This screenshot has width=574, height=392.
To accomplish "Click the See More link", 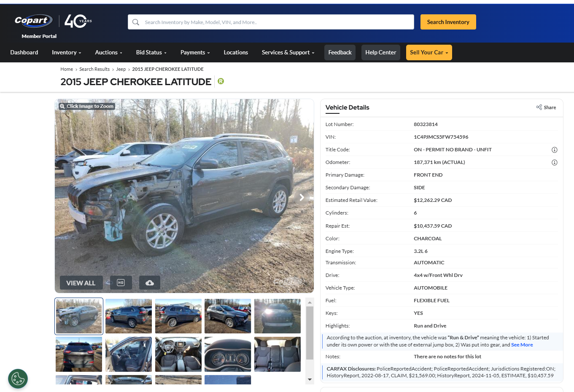I will (522, 345).
